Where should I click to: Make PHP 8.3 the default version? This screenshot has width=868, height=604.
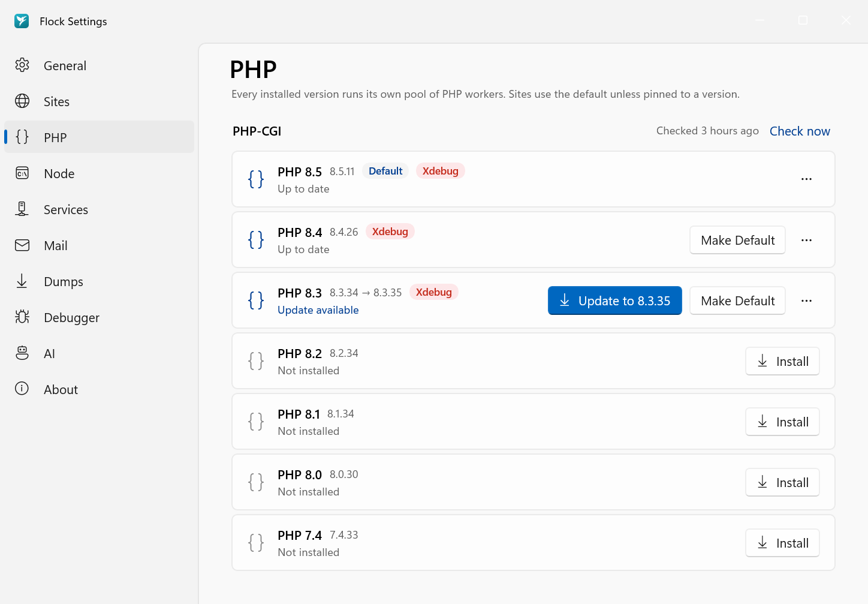tap(737, 301)
